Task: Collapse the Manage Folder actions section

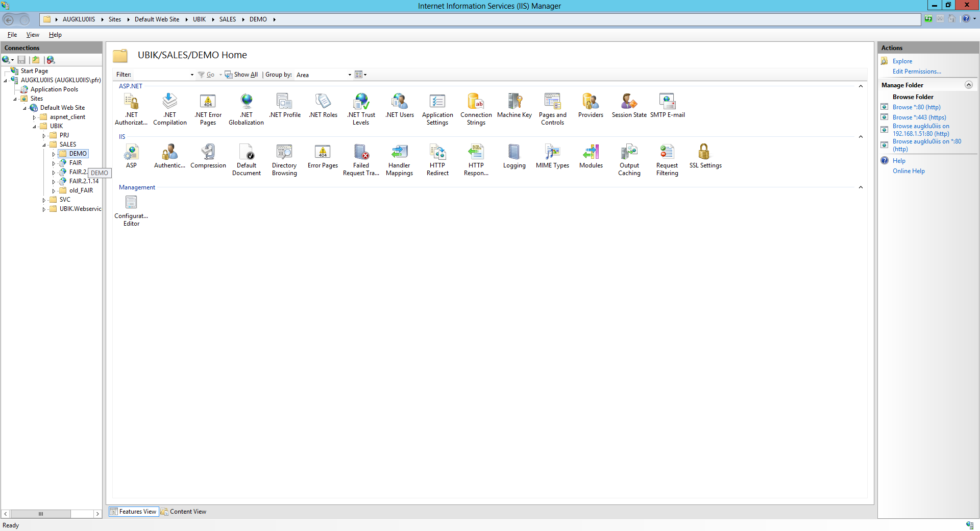Action: (x=968, y=85)
